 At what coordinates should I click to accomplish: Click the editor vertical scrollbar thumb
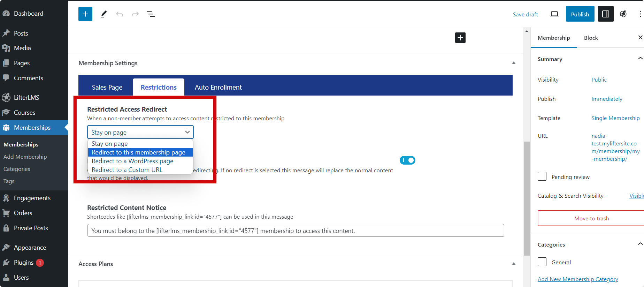click(527, 198)
